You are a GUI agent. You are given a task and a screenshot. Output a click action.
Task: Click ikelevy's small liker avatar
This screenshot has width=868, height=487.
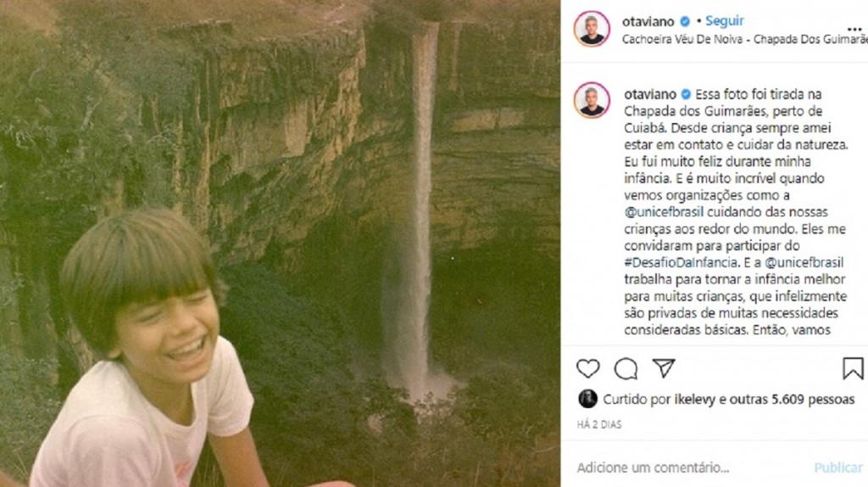(x=587, y=399)
